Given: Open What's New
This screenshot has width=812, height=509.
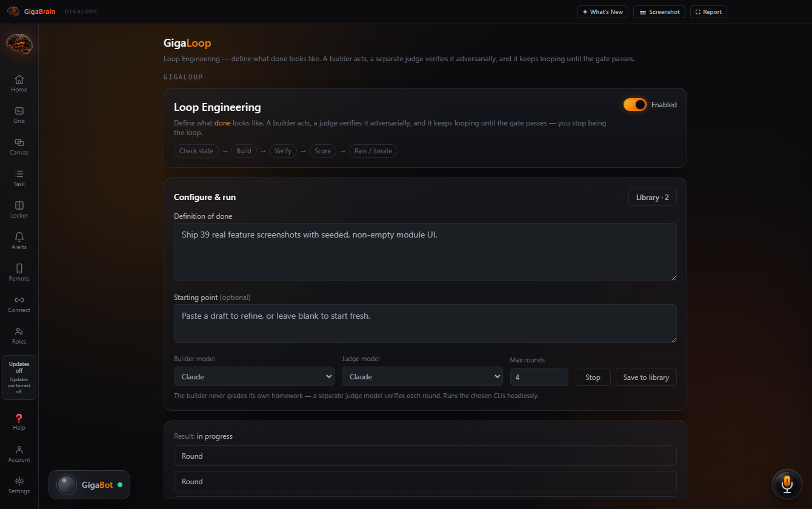Looking at the screenshot, I should 603,12.
